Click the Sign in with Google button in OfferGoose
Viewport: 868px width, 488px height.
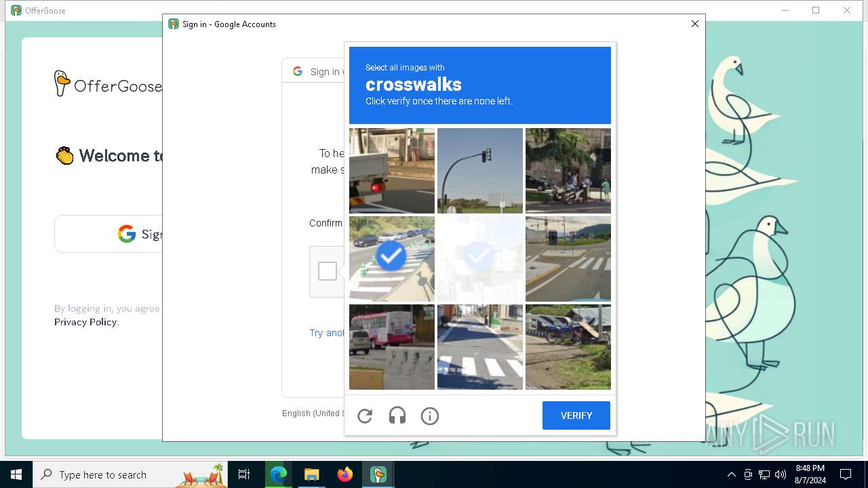(x=108, y=234)
